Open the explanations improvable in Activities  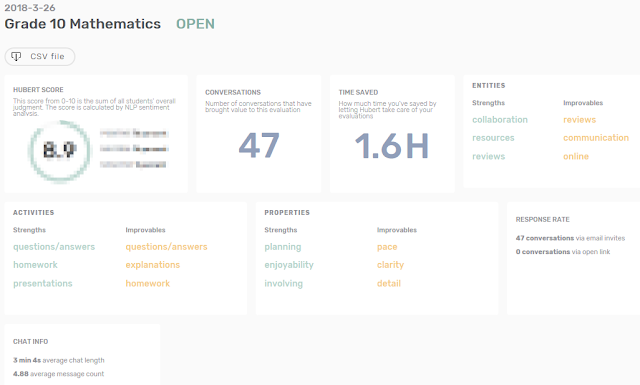[153, 265]
